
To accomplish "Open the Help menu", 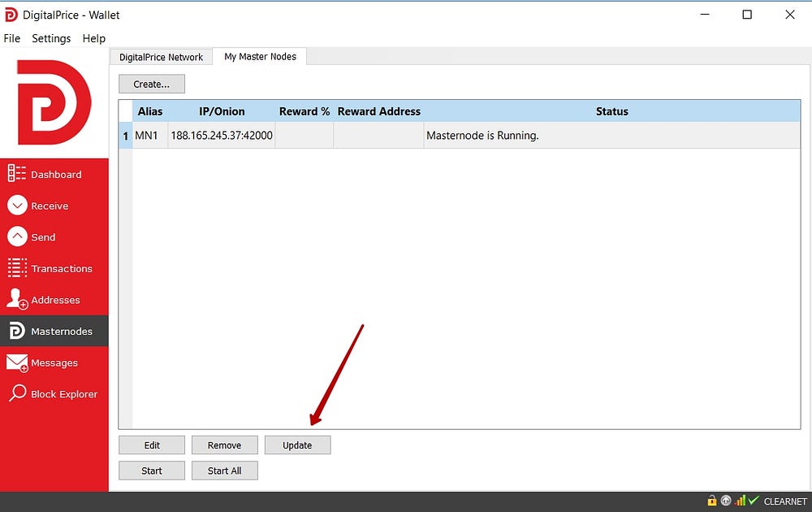I will pyautogui.click(x=93, y=38).
